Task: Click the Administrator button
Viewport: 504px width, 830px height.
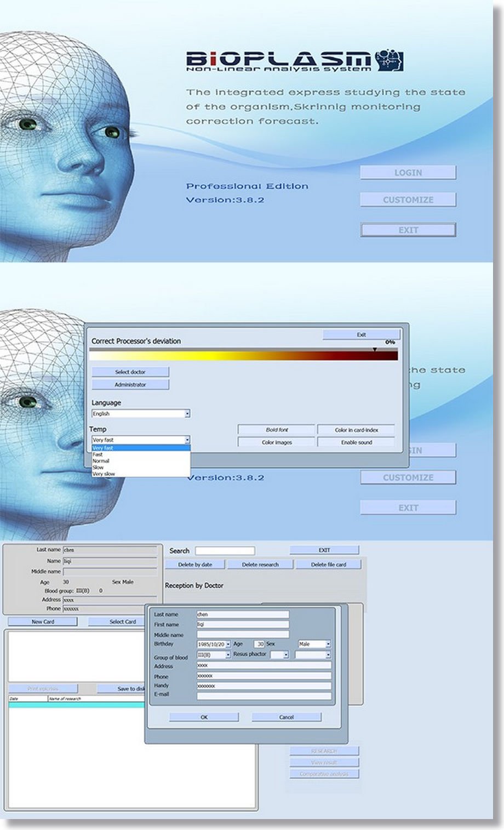Action: [x=130, y=384]
